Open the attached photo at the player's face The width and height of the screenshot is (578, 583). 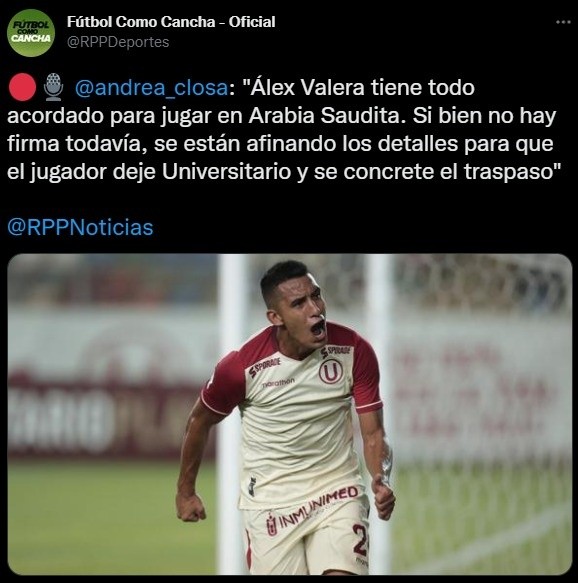tap(296, 305)
